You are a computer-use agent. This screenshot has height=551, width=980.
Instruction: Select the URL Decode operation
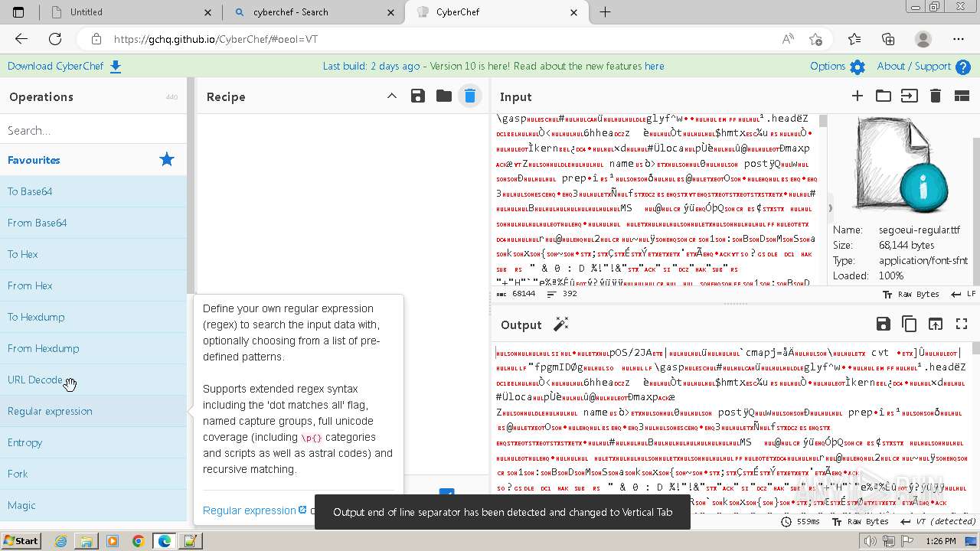pos(93,380)
